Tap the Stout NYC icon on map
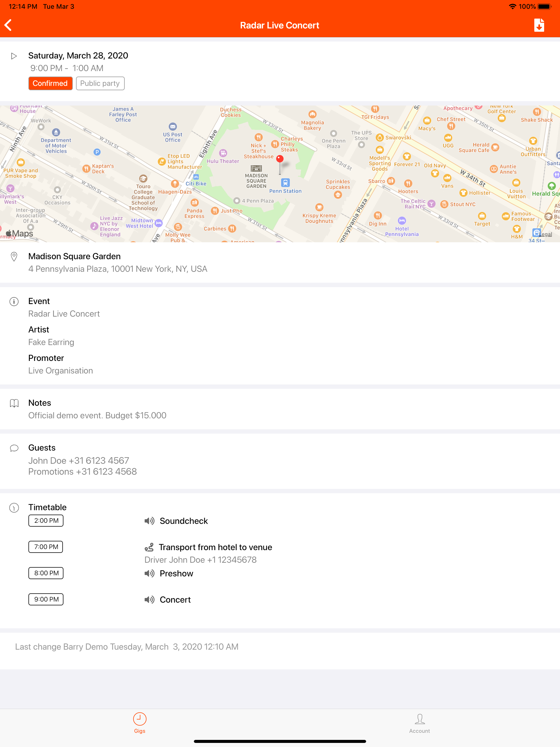 point(445,204)
